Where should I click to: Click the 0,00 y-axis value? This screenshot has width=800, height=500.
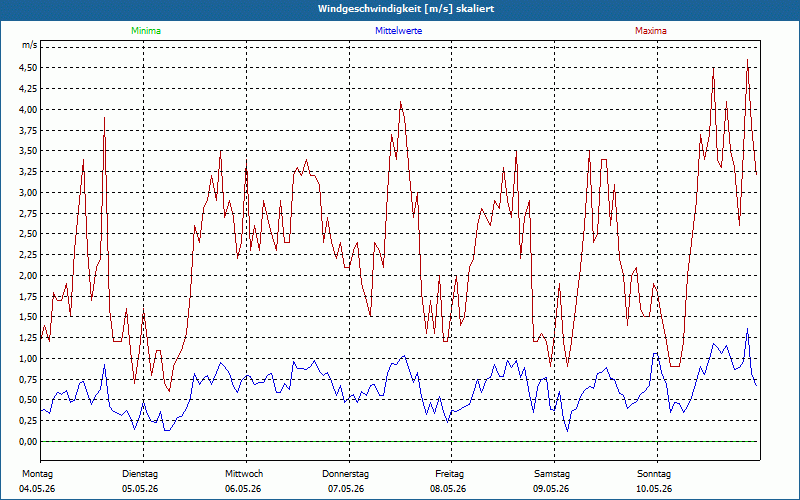point(28,442)
